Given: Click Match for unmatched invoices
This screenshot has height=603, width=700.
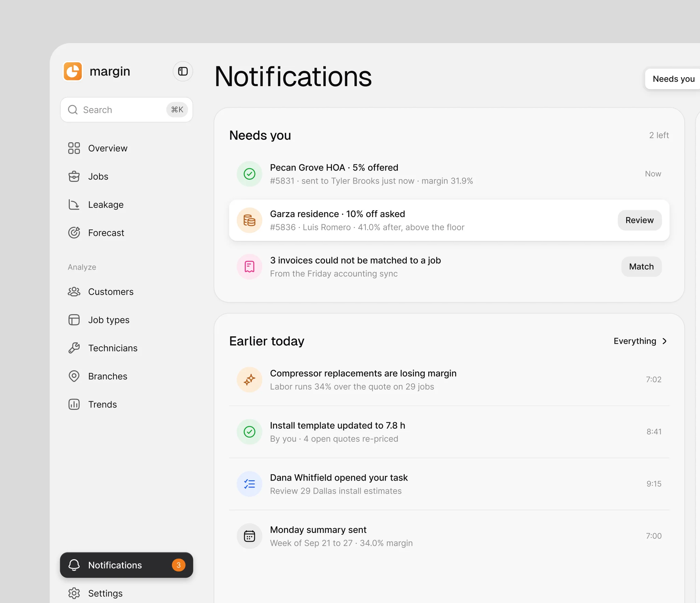Looking at the screenshot, I should click(x=641, y=267).
